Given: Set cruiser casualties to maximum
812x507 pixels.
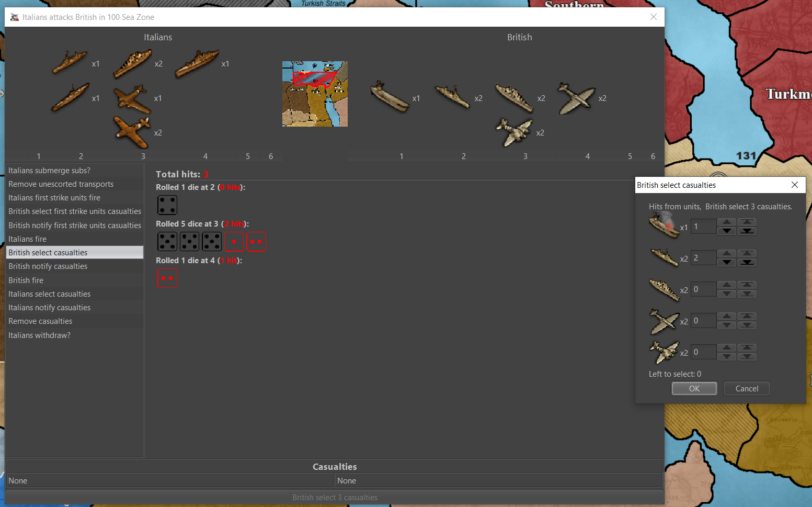Looking at the screenshot, I should tap(747, 285).
